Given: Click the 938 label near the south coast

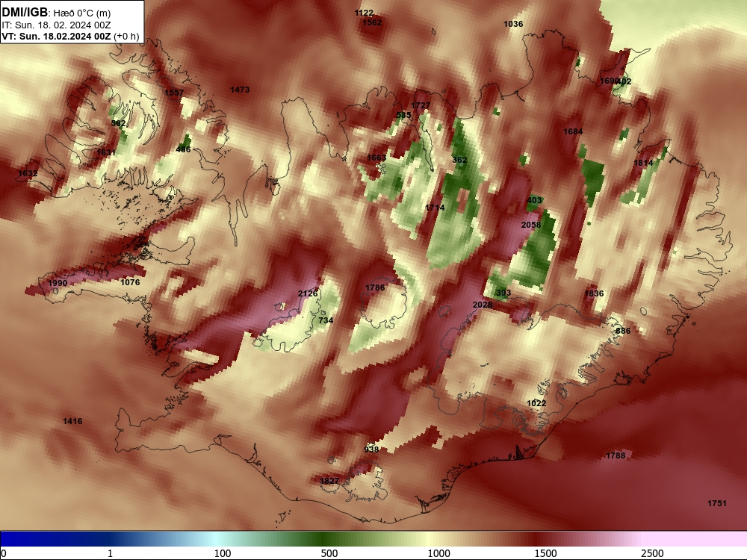Looking at the screenshot, I should click(x=371, y=449).
